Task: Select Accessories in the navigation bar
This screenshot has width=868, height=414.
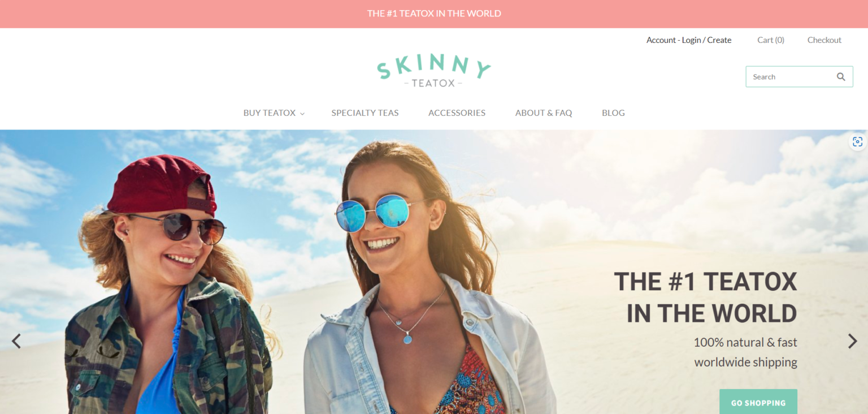Action: 457,113
